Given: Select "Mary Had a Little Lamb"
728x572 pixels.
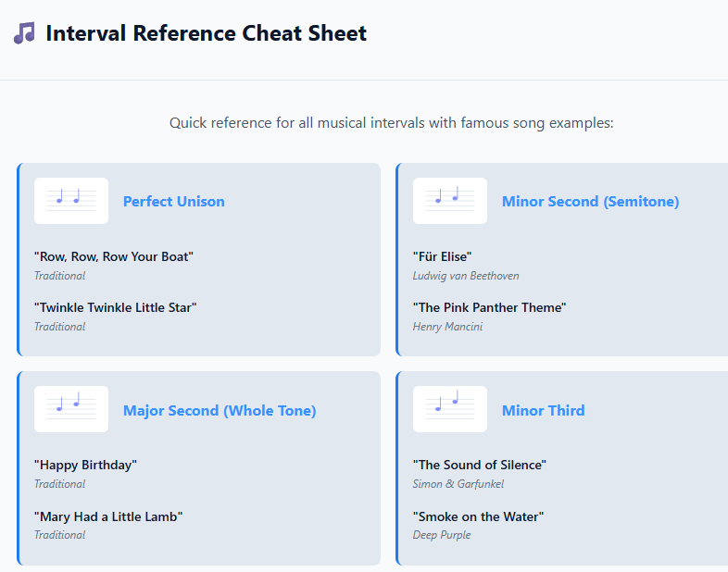Looking at the screenshot, I should click(108, 516).
